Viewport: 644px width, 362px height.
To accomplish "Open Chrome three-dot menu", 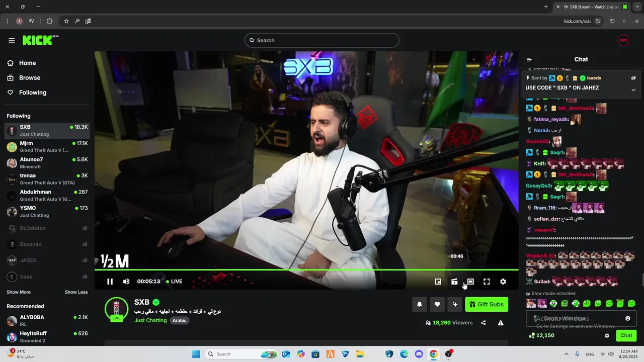I will pos(7,21).
